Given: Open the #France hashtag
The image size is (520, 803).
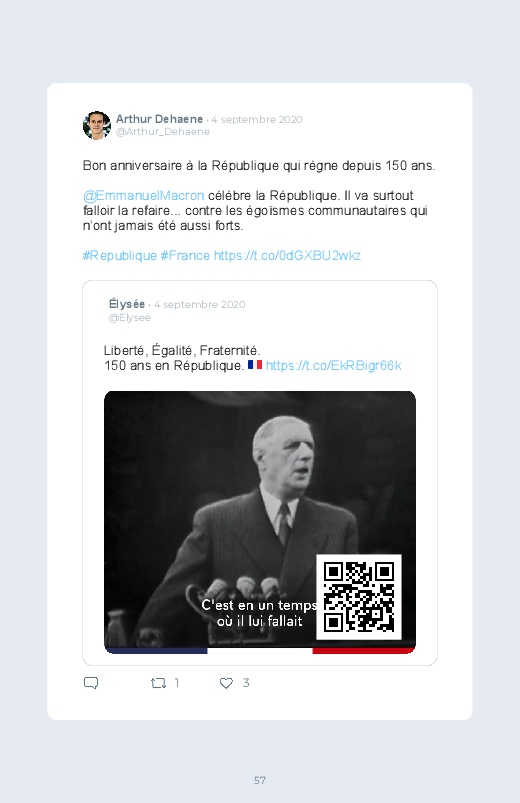Looking at the screenshot, I should (185, 256).
